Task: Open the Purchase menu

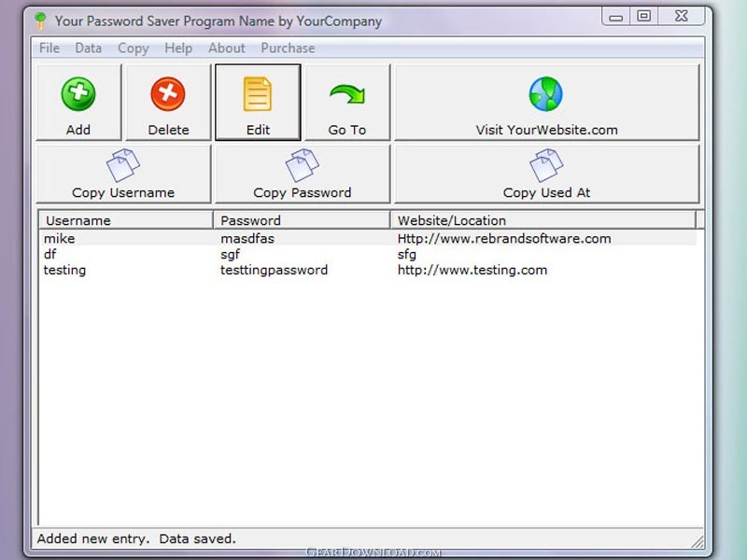Action: [288, 49]
